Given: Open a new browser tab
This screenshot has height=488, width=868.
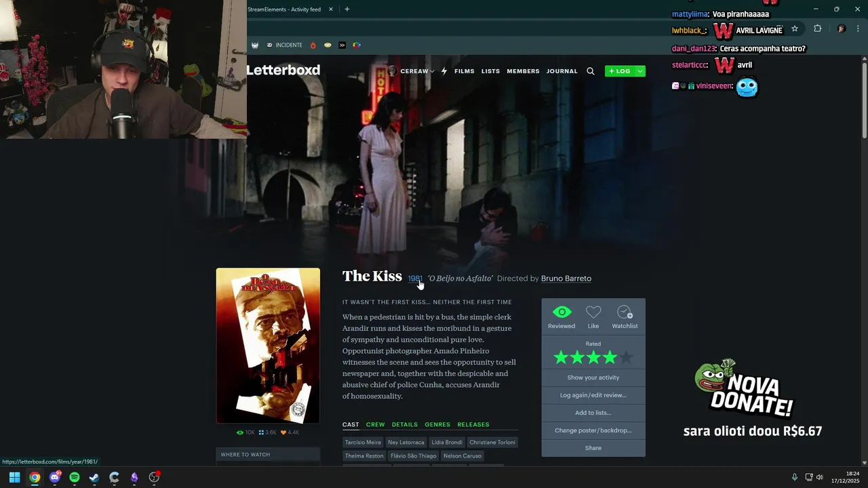Looking at the screenshot, I should 347,9.
